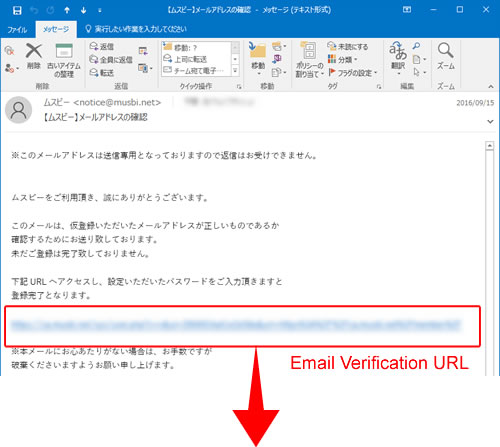The height and width of the screenshot is (447, 500).
Task: Select the メッセージ ribbon tab
Action: 56,29
